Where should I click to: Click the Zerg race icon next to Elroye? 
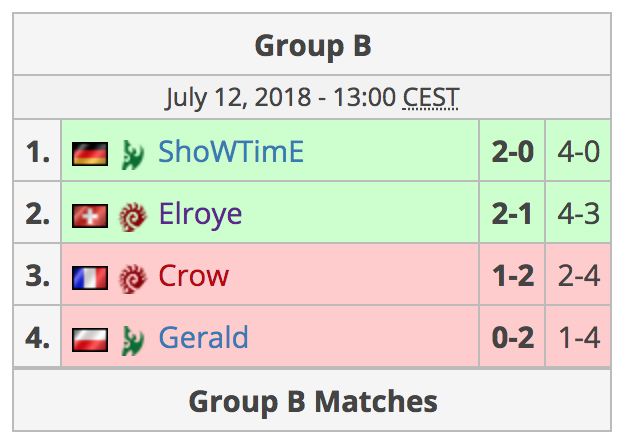pyautogui.click(x=133, y=216)
